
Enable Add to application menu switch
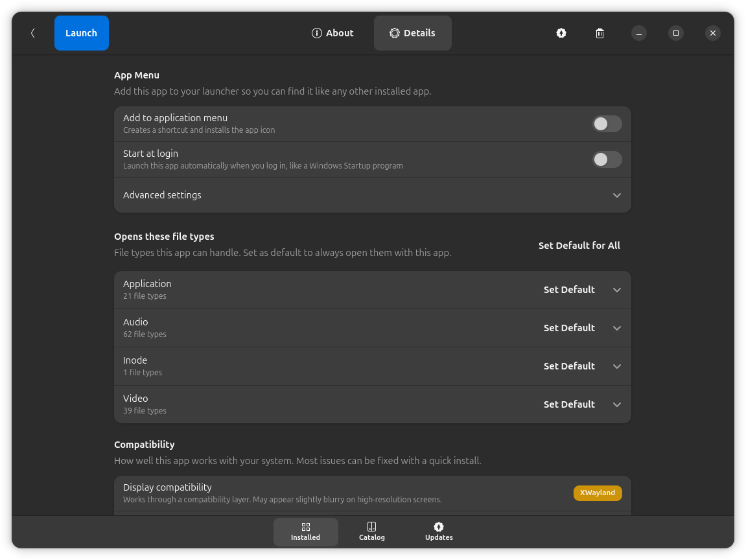click(x=607, y=124)
